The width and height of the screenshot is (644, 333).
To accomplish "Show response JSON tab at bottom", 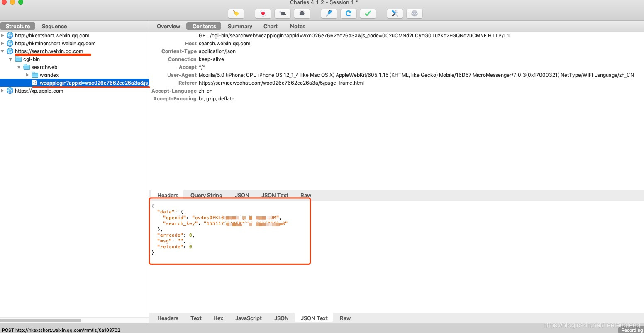I will tap(281, 318).
